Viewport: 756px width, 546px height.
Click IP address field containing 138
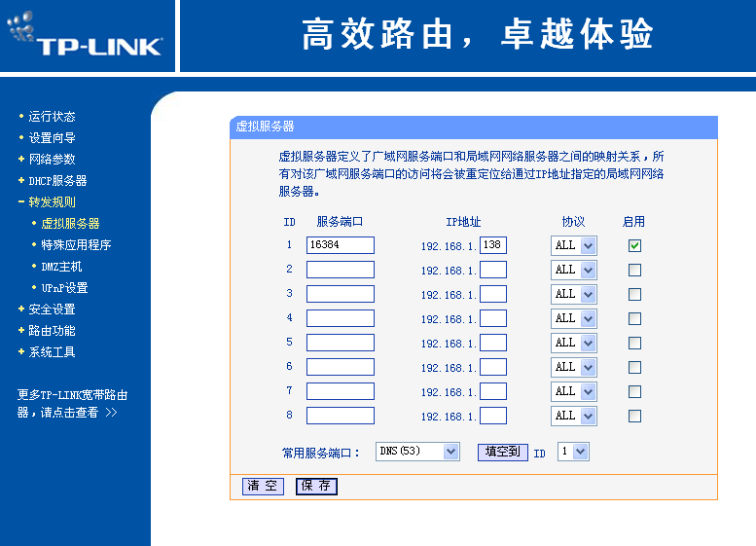(493, 245)
